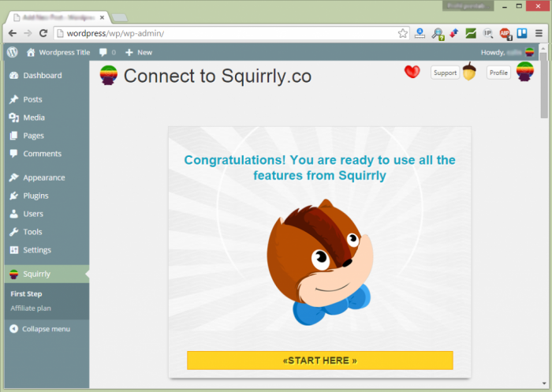Open the Settings menu

pos(47,250)
